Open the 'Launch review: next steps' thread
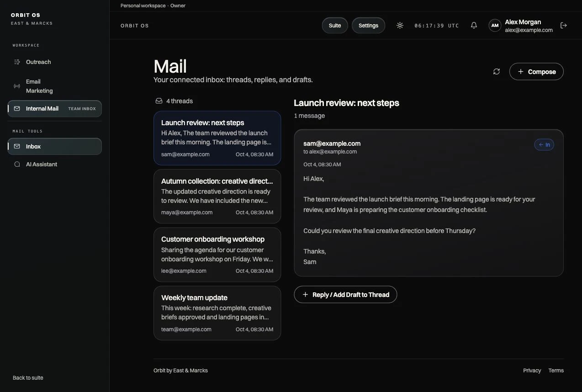 (217, 138)
